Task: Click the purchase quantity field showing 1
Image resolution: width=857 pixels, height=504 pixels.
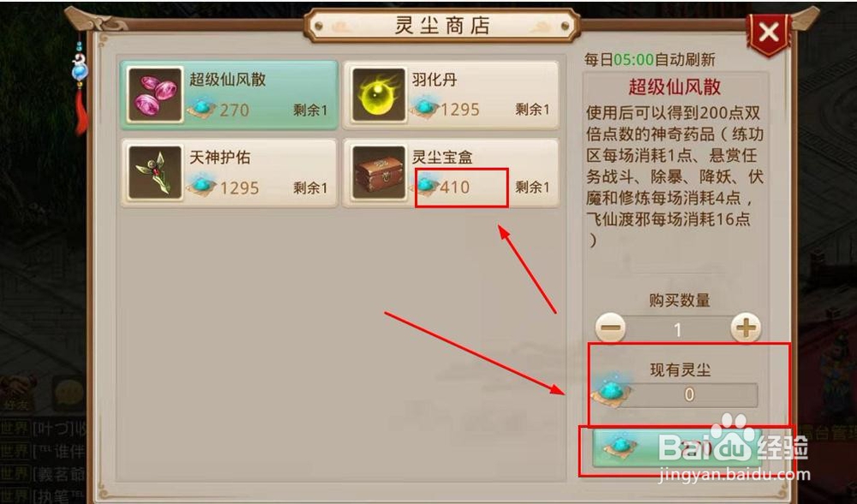Action: (x=678, y=329)
